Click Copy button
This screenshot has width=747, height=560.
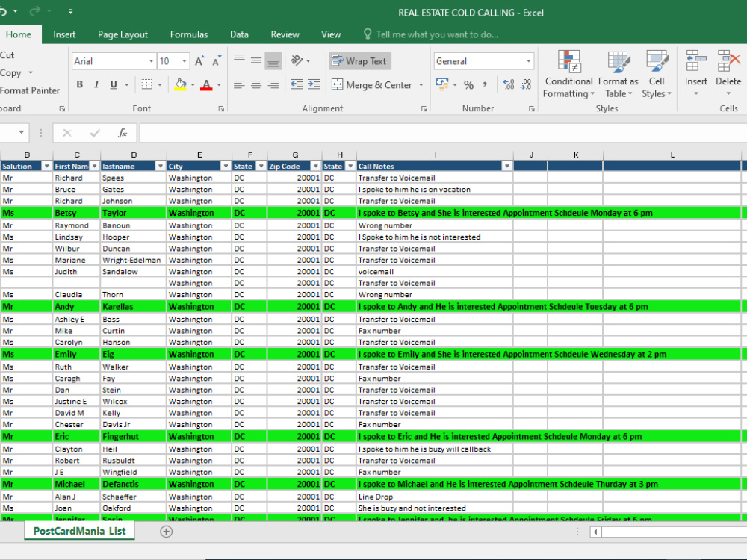point(10,73)
